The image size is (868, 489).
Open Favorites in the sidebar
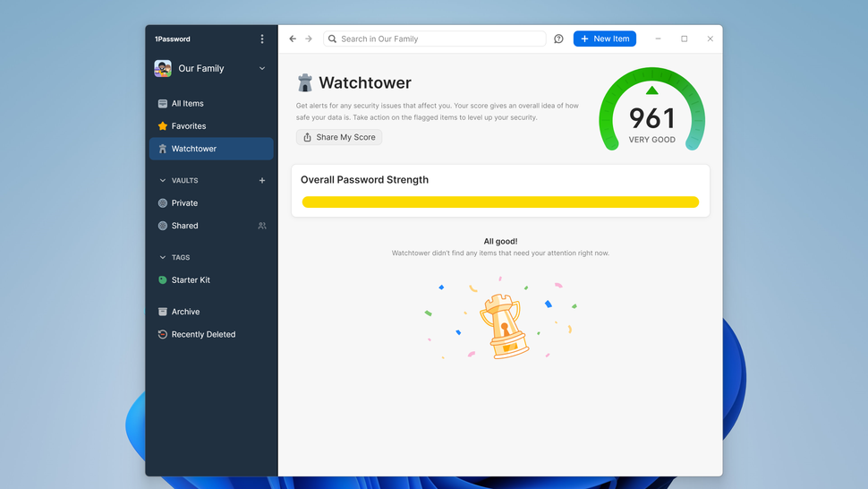click(211, 126)
